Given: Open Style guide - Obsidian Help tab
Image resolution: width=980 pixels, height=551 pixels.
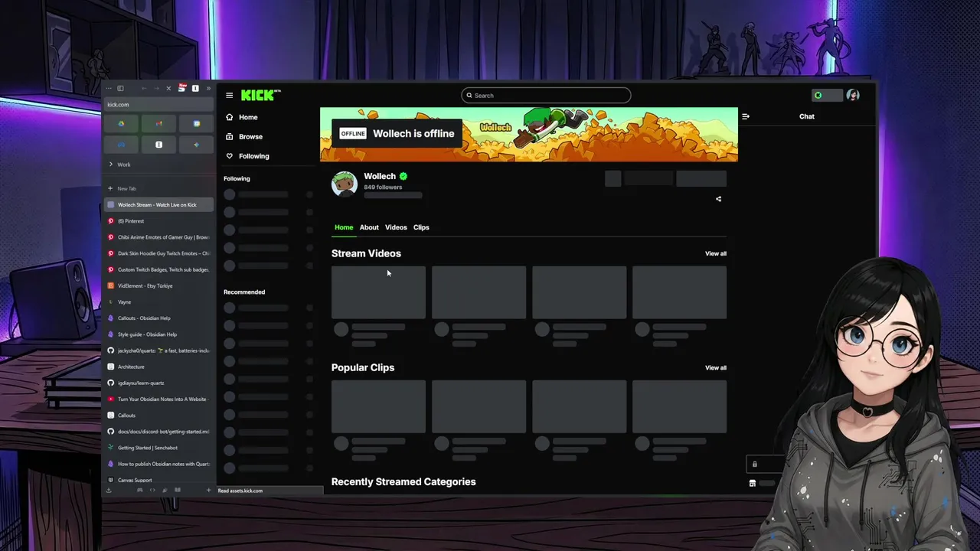Looking at the screenshot, I should pyautogui.click(x=158, y=334).
